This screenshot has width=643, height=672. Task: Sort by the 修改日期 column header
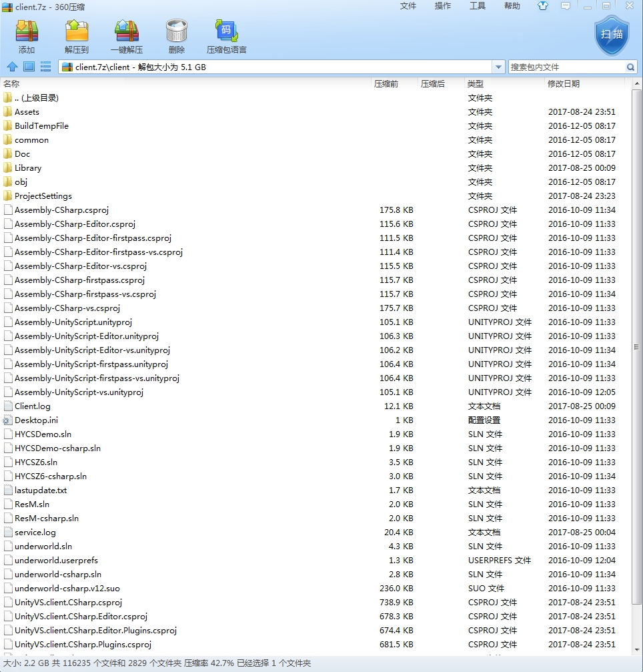click(x=564, y=83)
